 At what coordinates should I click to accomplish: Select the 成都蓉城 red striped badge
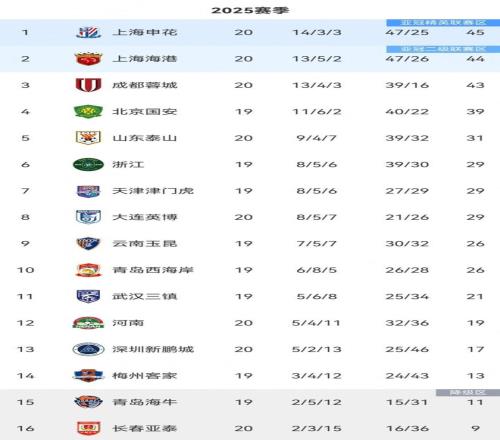point(88,85)
